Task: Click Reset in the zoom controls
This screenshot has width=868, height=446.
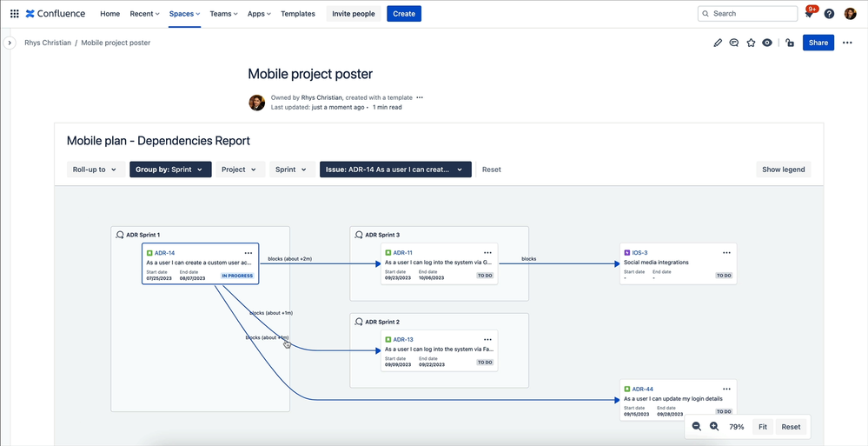Action: click(x=791, y=427)
